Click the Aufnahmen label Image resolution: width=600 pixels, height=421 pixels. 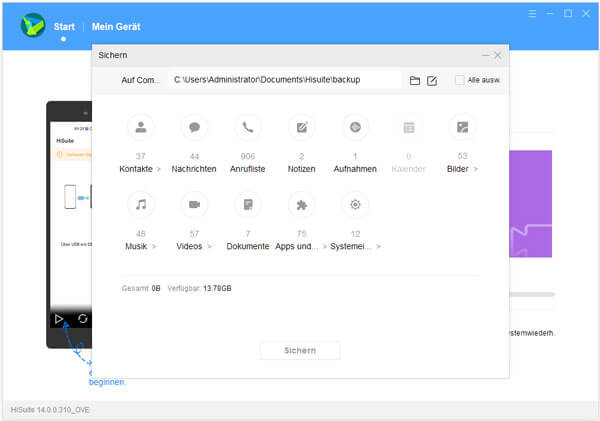355,169
